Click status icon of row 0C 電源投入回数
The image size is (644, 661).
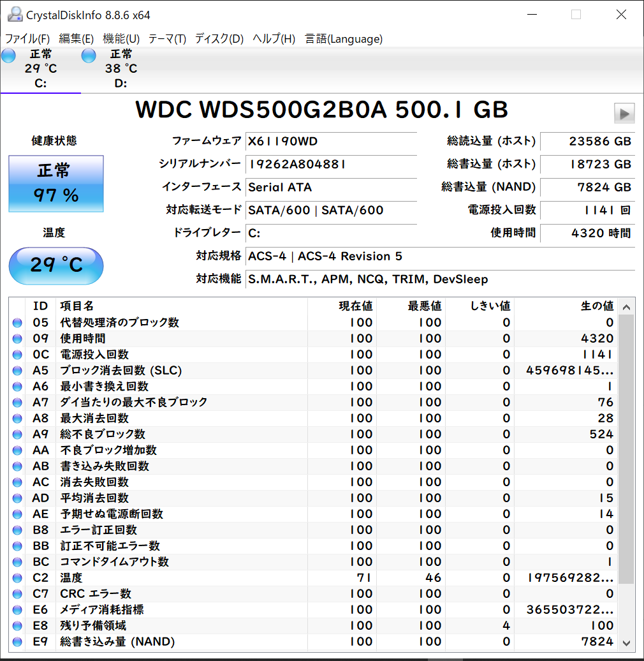pyautogui.click(x=17, y=355)
